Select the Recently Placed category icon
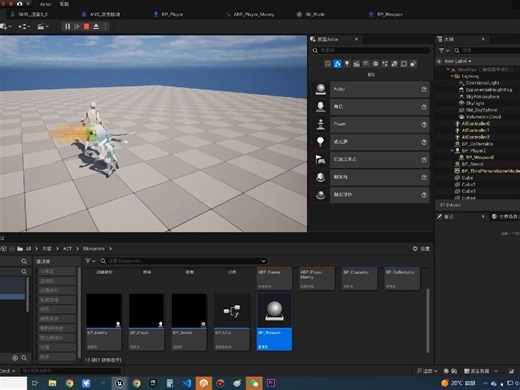The image size is (520, 390). (328, 64)
